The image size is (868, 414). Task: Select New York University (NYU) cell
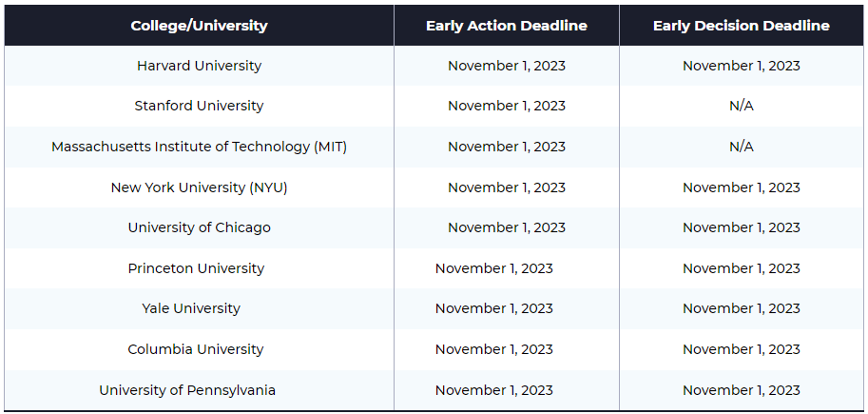coord(199,187)
